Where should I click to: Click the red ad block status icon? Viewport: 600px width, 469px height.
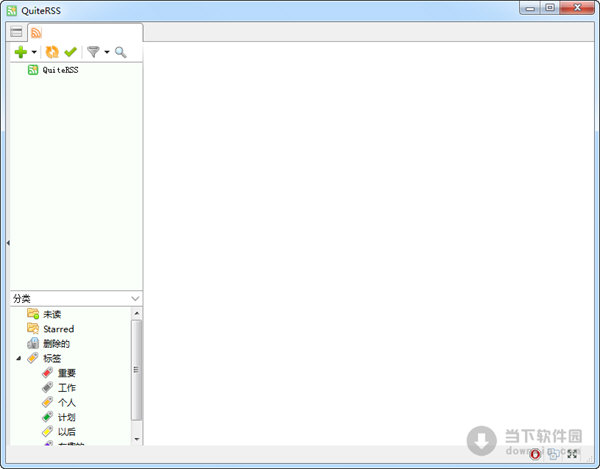pos(535,454)
